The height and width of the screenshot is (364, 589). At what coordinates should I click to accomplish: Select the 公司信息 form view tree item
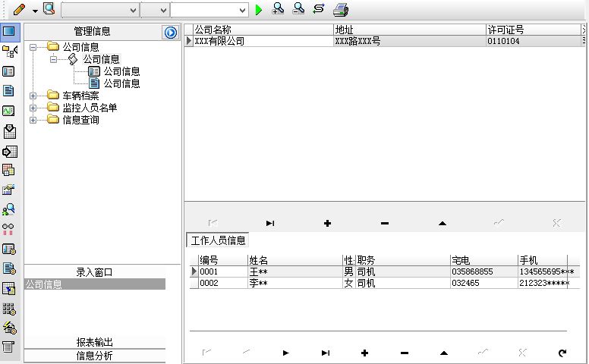point(121,71)
